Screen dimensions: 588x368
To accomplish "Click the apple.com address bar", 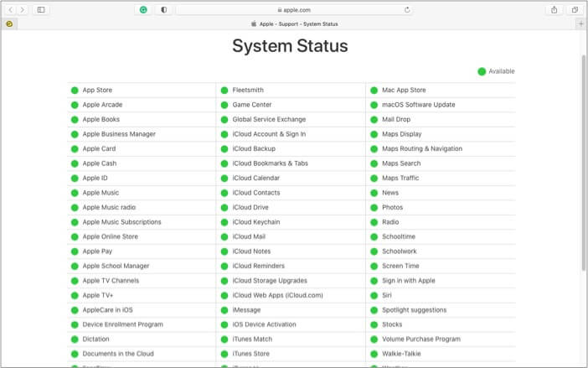I will pyautogui.click(x=294, y=10).
